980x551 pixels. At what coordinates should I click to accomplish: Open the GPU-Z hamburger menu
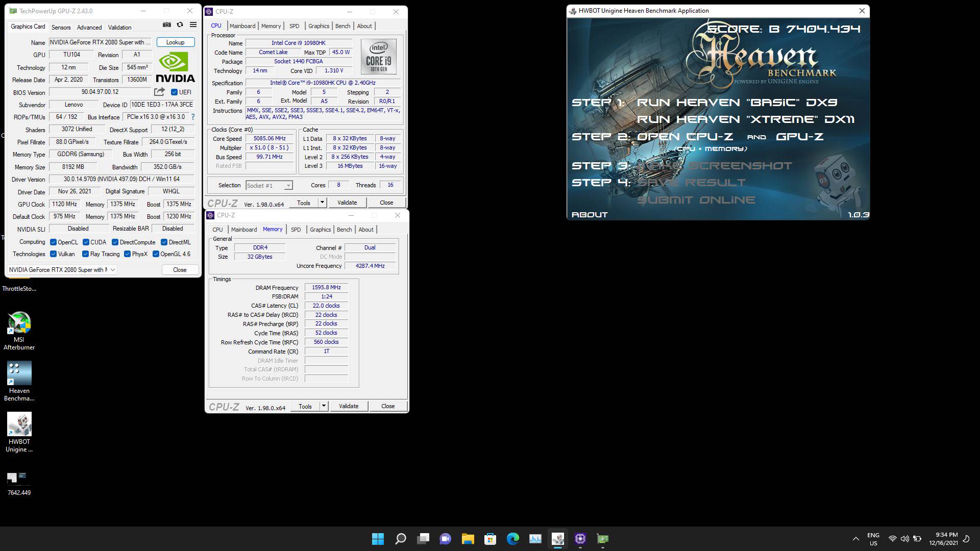click(x=193, y=25)
